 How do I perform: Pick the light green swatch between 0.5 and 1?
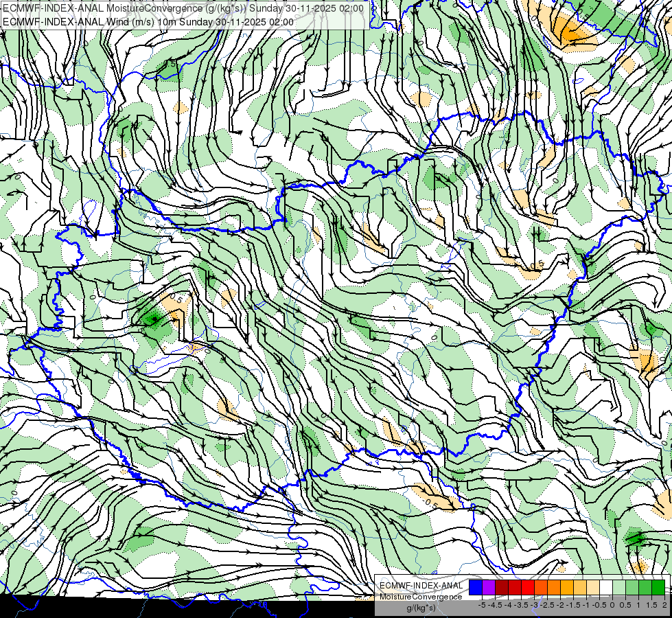pos(632,588)
